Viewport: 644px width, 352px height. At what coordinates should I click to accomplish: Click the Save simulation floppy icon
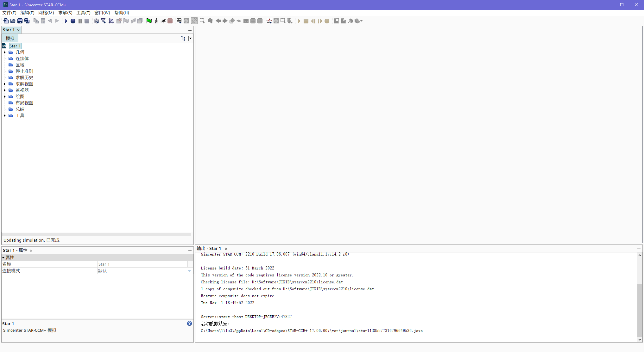click(x=20, y=21)
